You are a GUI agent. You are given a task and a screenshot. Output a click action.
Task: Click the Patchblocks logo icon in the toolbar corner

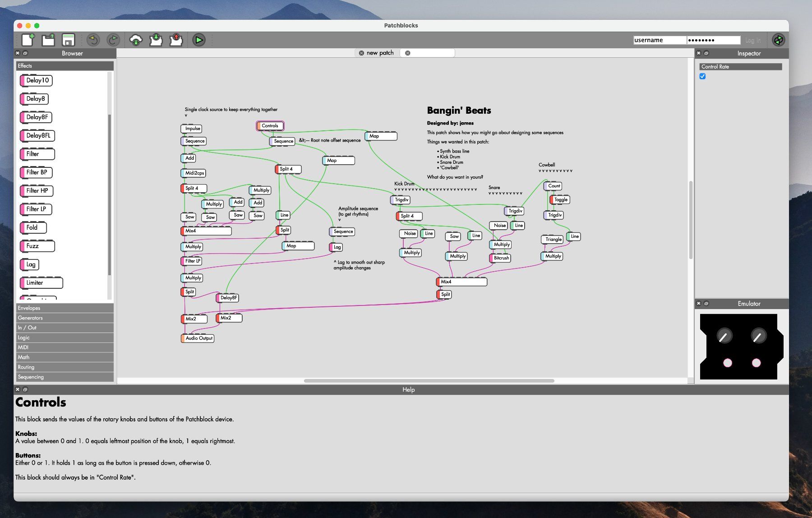point(779,40)
